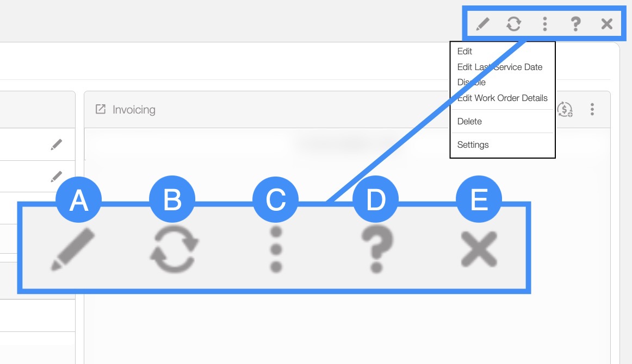This screenshot has height=364, width=632.
Task: Open the Invoicing panel's three-dot menu
Action: (x=592, y=109)
